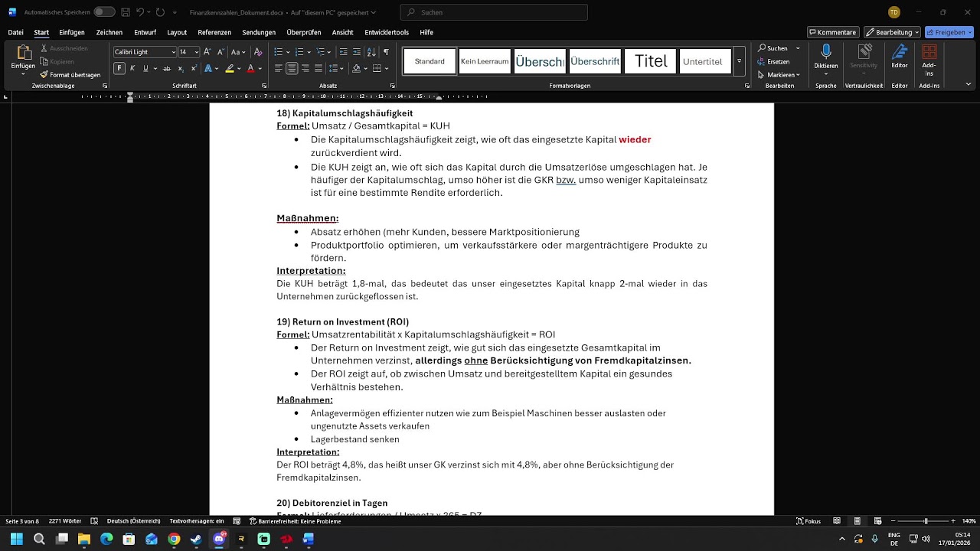Viewport: 980px width, 551px height.
Task: Open the Datei menu
Action: pyautogui.click(x=15, y=32)
